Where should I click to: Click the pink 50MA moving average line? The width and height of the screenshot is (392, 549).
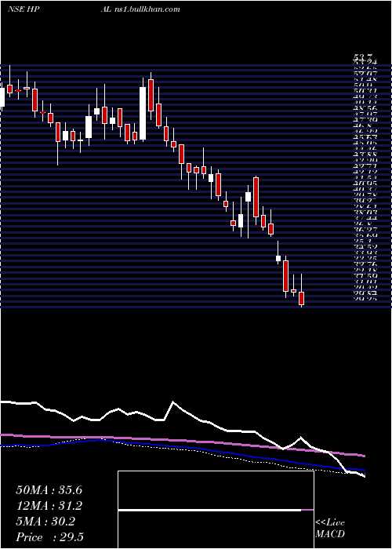click(x=182, y=442)
